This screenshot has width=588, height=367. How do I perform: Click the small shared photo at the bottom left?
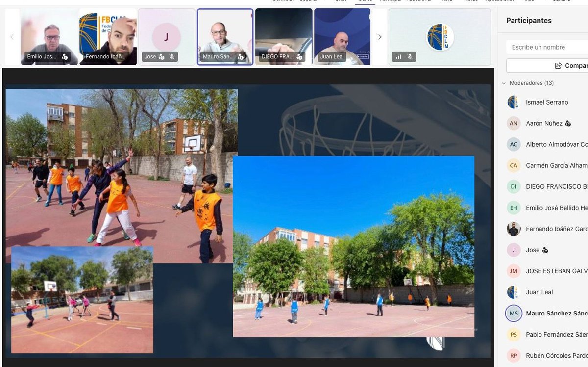tap(82, 300)
